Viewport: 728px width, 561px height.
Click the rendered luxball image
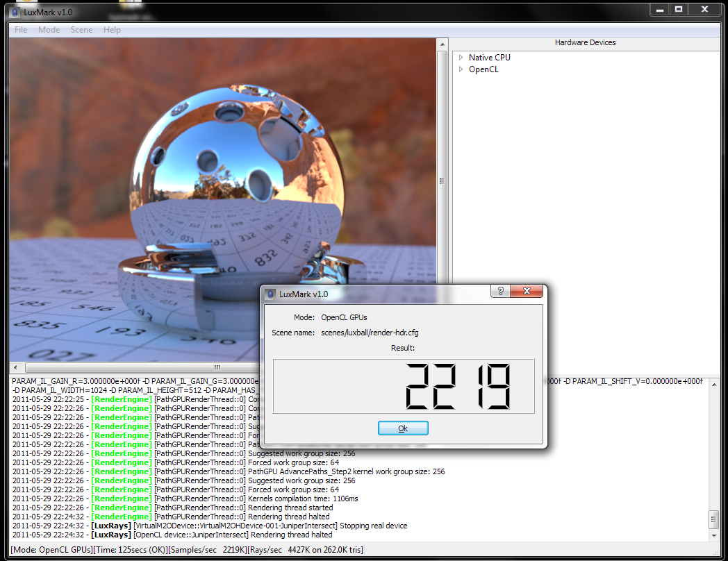pos(223,199)
